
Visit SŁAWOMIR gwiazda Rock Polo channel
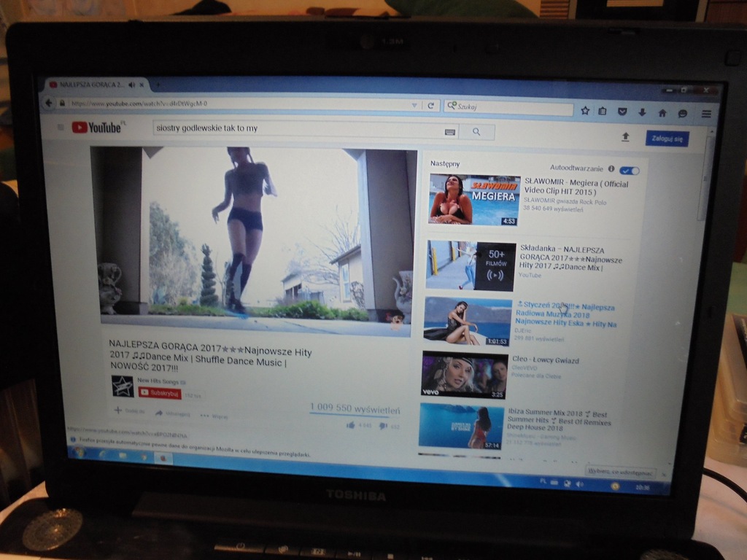tap(565, 201)
